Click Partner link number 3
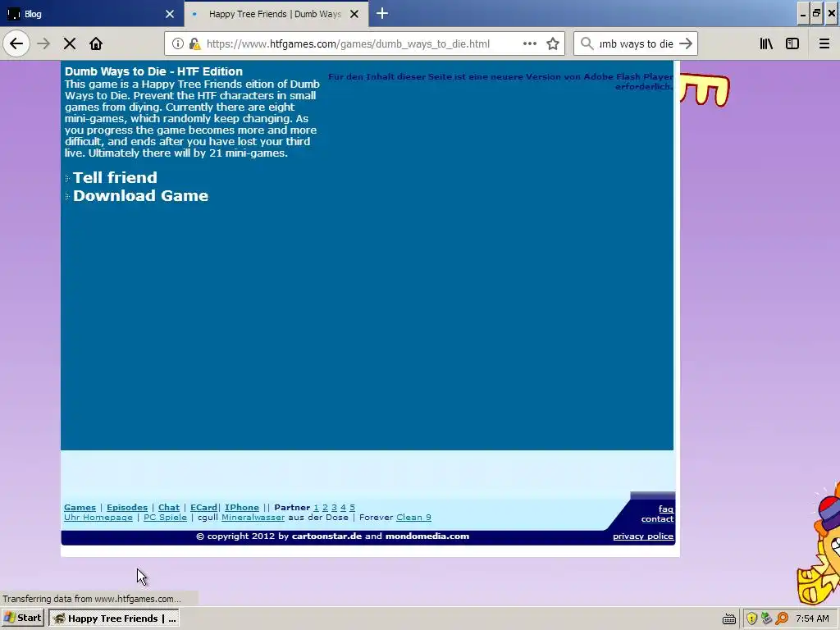Viewport: 840px width, 630px height. tap(335, 507)
